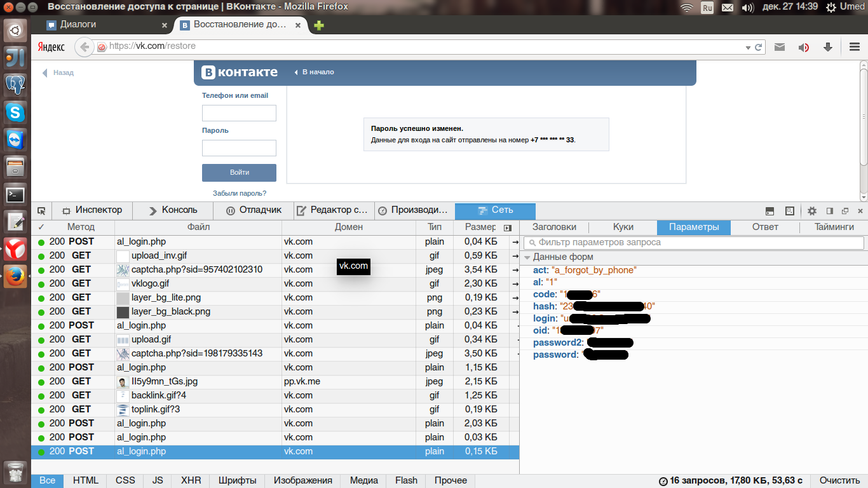The image size is (868, 488).
Task: Switch to the Заголовки tab
Action: (554, 227)
